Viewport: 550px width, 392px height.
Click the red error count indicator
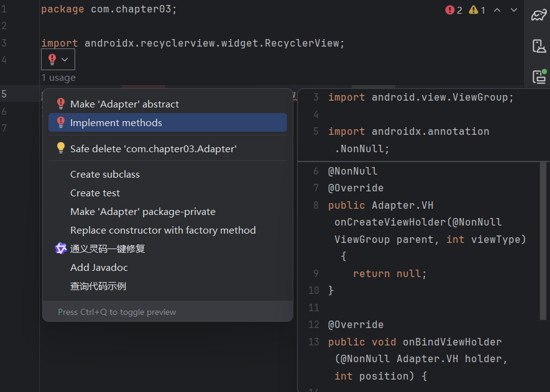click(454, 10)
